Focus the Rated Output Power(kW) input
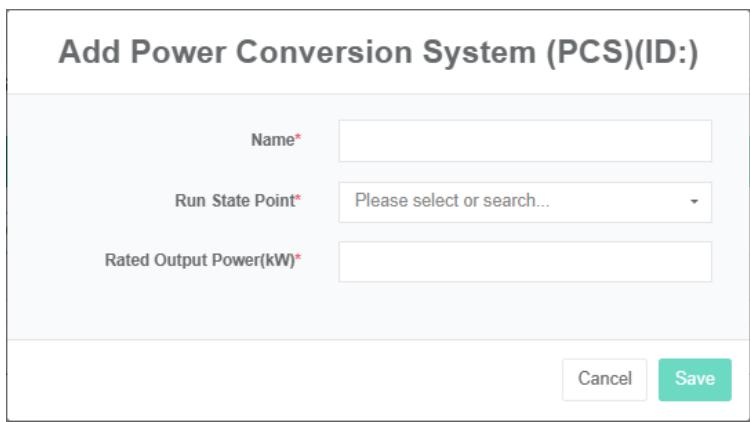Viewport: 750px width, 422px height. [525, 261]
